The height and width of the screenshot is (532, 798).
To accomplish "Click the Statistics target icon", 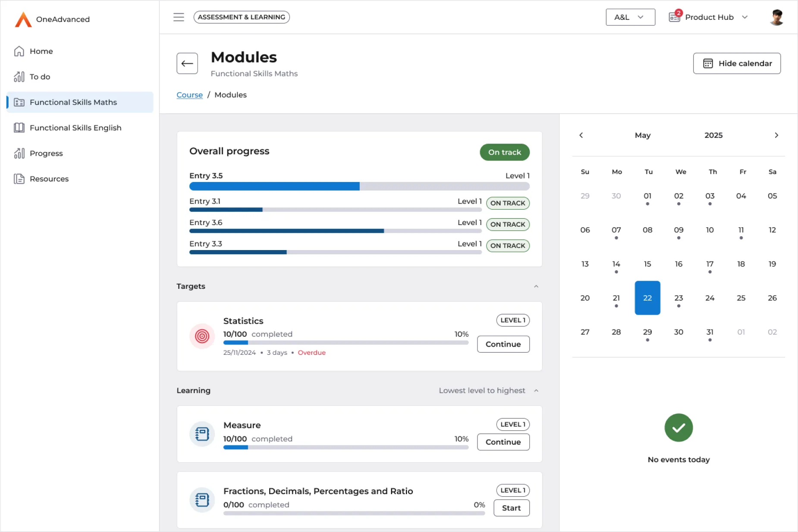I will [202, 336].
